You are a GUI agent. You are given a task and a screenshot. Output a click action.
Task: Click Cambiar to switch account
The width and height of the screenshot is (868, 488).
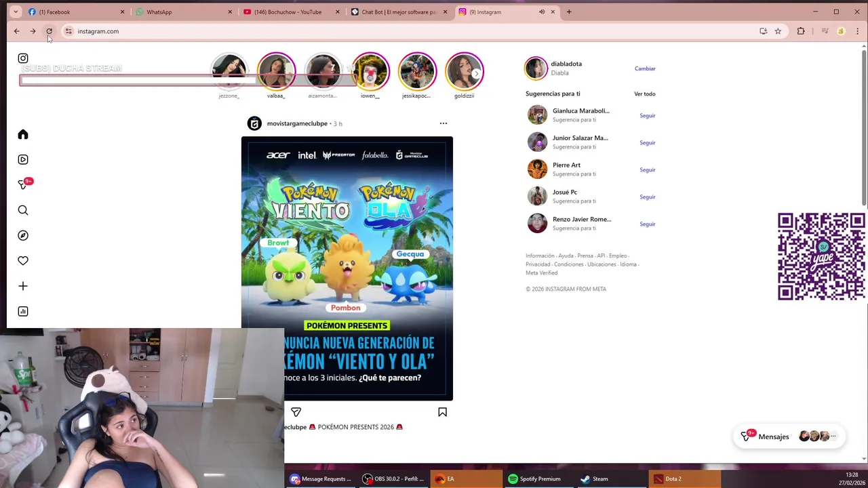click(645, 68)
